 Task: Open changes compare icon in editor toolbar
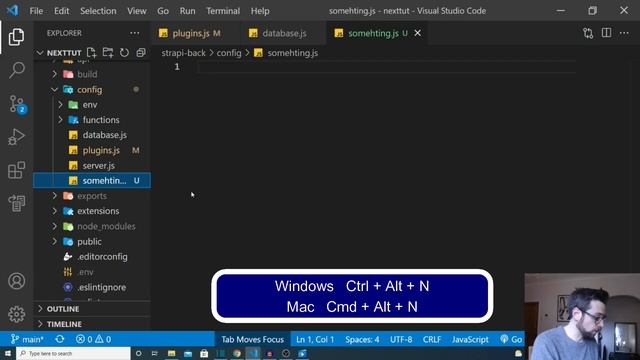pyautogui.click(x=588, y=33)
